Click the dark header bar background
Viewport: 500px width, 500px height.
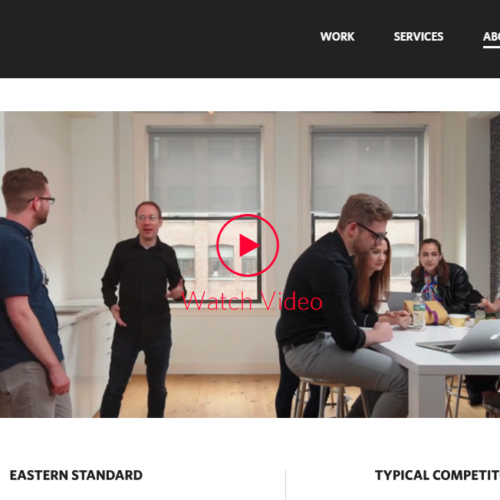[150, 39]
